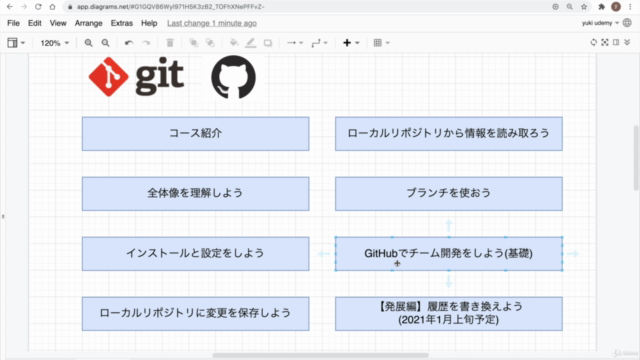Redo the last undone change
Image resolution: width=640 pixels, height=360 pixels.
click(146, 43)
